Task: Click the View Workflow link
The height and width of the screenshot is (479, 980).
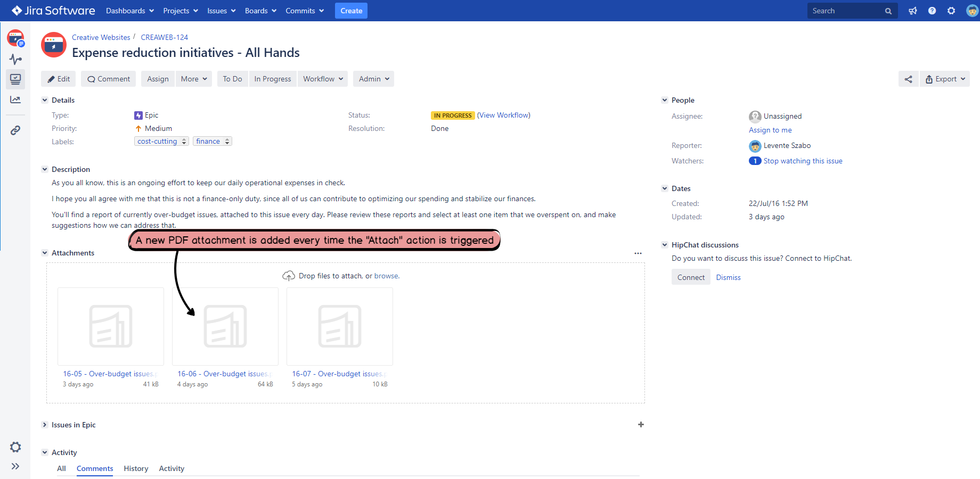Action: pyautogui.click(x=504, y=115)
